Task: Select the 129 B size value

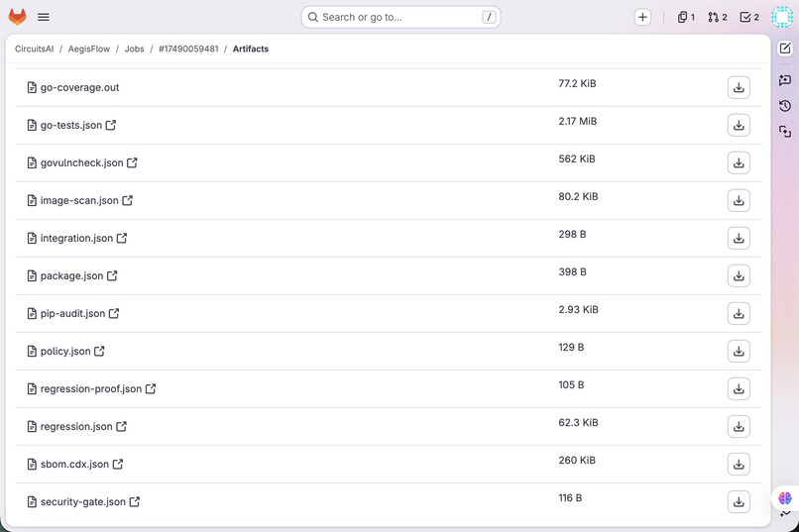Action: pyautogui.click(x=571, y=347)
